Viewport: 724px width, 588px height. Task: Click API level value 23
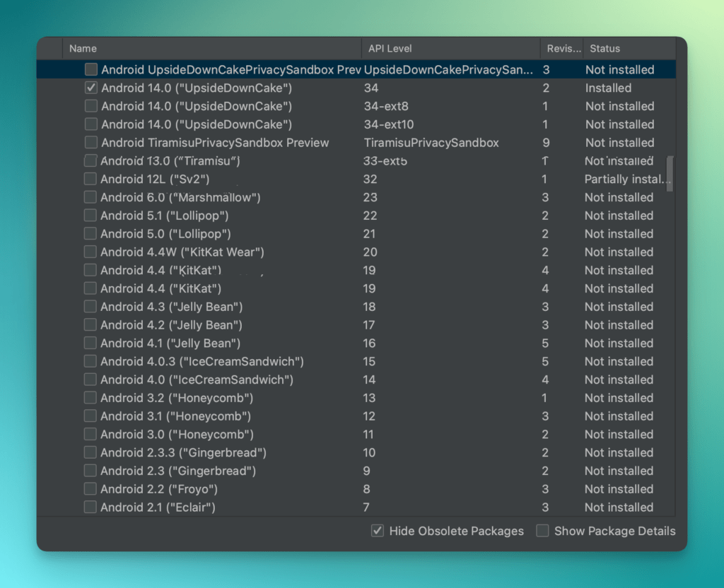pos(370,198)
